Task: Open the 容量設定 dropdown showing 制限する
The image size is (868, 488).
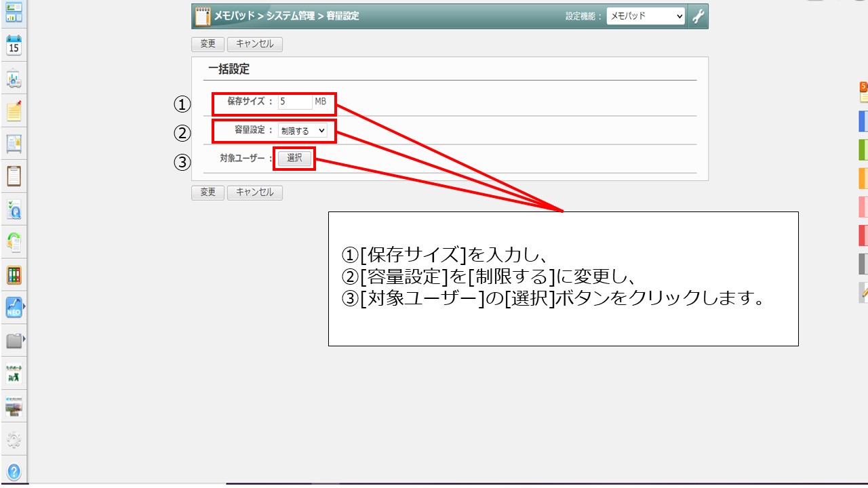Action: click(x=302, y=131)
